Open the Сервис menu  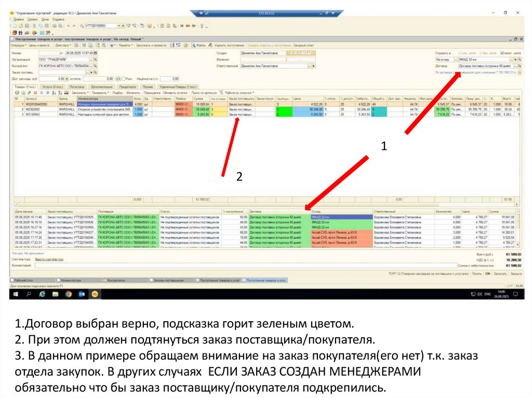(x=33, y=19)
